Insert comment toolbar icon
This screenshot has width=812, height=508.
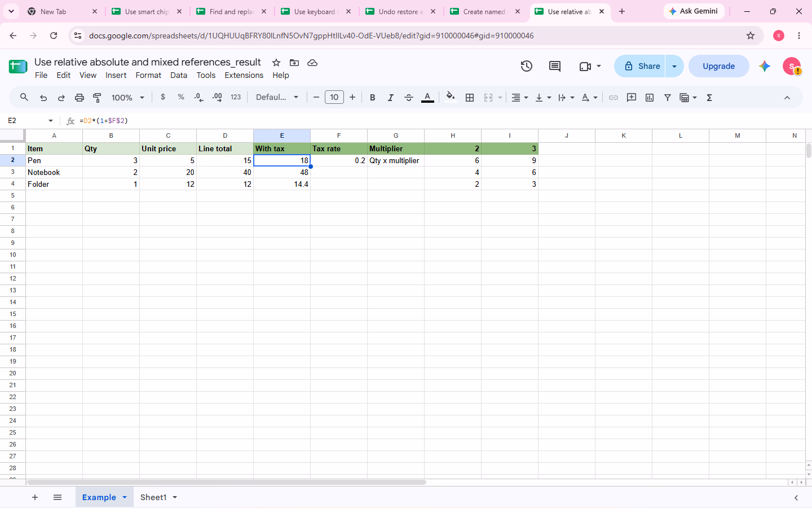(632, 98)
